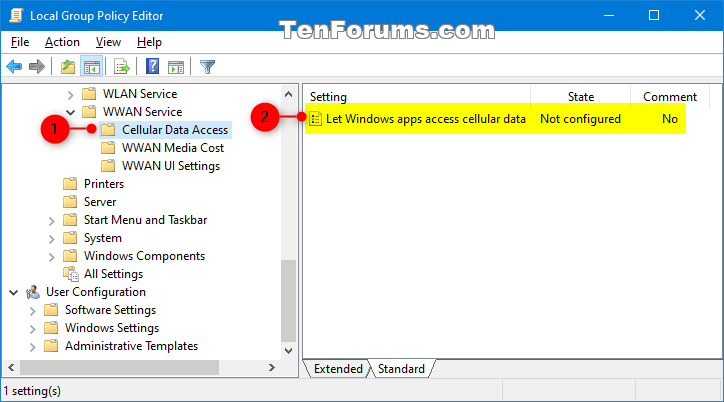Click the User Configuration icon

(x=33, y=292)
